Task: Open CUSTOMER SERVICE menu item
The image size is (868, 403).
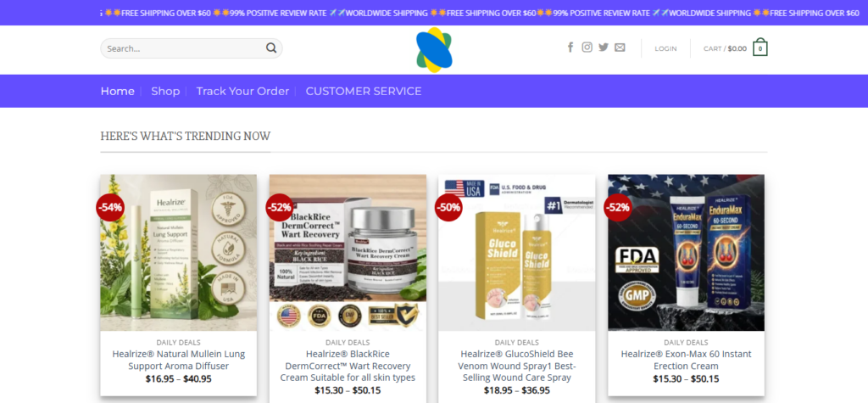Action: pyautogui.click(x=364, y=91)
